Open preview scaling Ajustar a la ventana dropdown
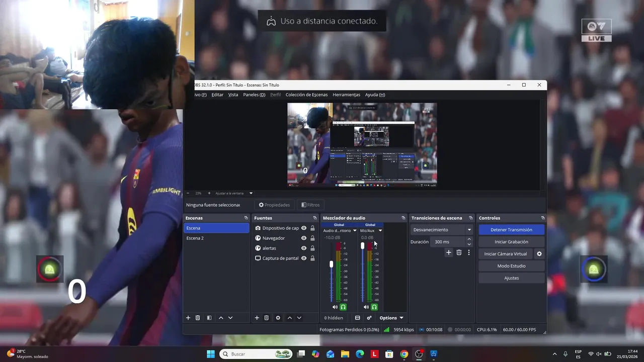 (234, 193)
